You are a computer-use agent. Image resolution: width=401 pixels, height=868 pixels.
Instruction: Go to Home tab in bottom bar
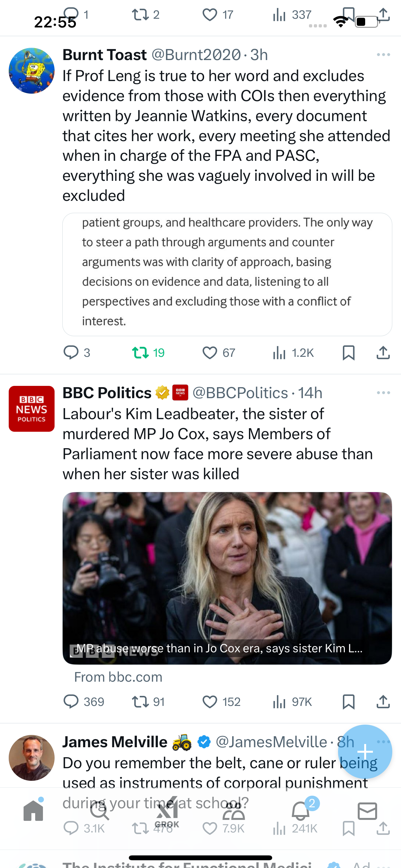point(33,811)
